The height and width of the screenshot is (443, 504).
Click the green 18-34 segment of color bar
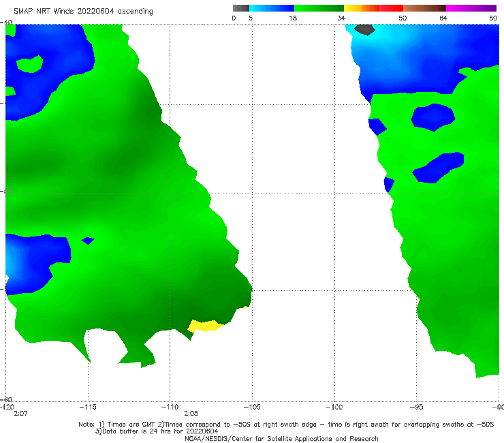[319, 8]
